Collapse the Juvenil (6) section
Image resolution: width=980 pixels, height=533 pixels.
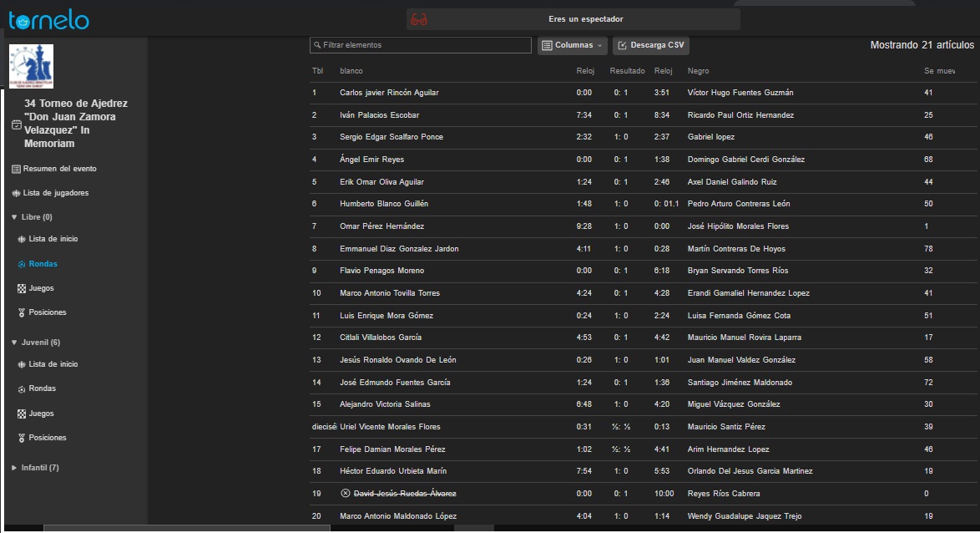click(x=14, y=343)
